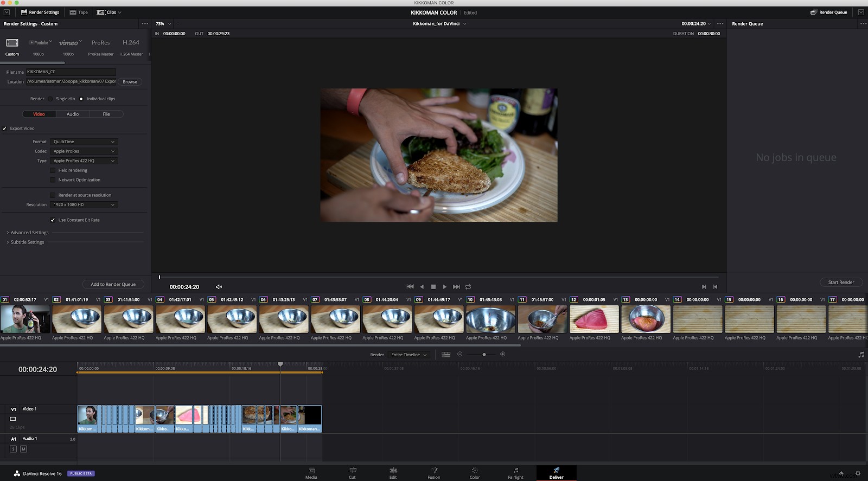Open the Type Apple ProRes 422 HQ dropdown
Screen dimensions: 868x481
tap(84, 161)
